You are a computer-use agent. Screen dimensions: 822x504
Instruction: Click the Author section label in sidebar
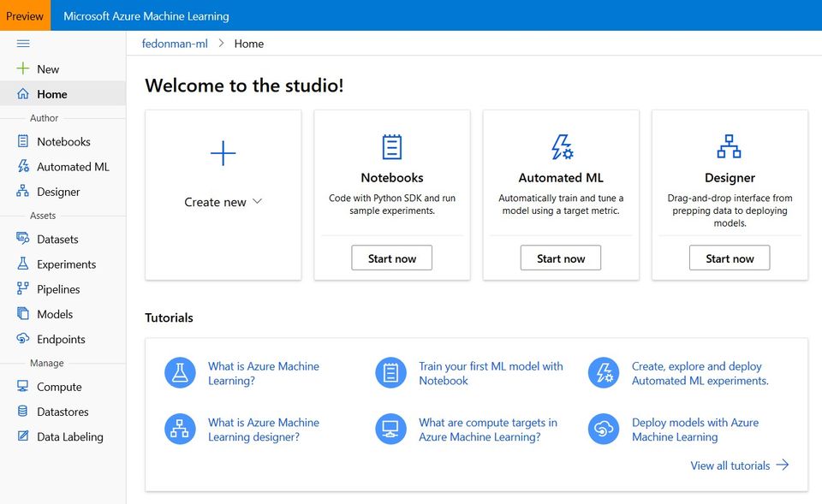click(x=44, y=118)
